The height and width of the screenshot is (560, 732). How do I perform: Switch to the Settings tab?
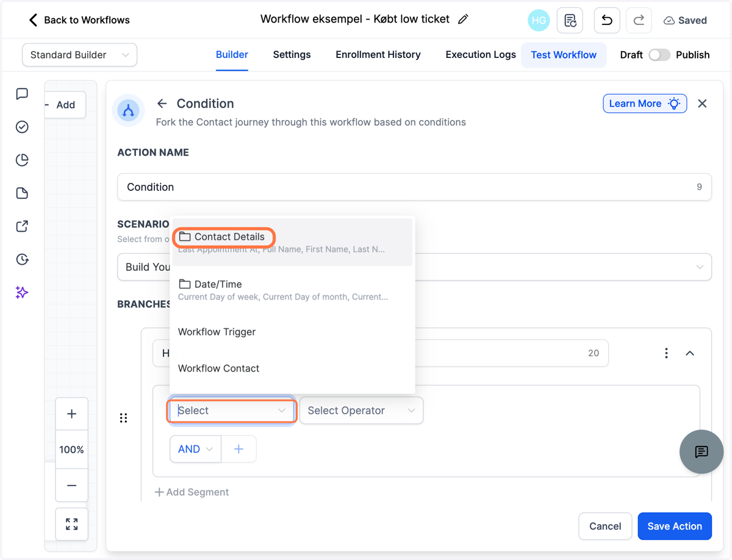292,55
